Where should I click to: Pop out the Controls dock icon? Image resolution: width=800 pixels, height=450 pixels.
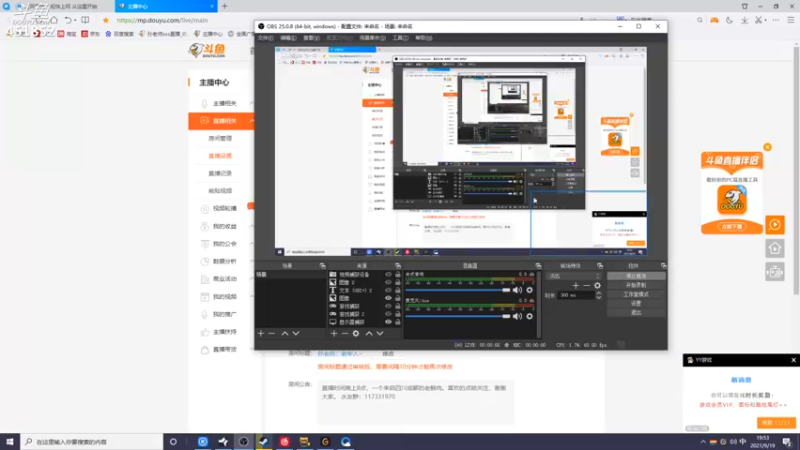point(663,266)
